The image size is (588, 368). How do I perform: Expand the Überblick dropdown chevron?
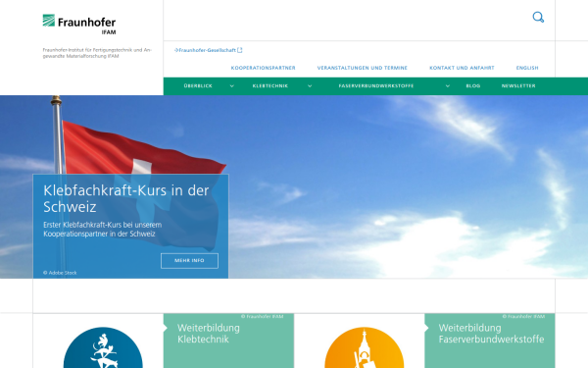click(231, 86)
